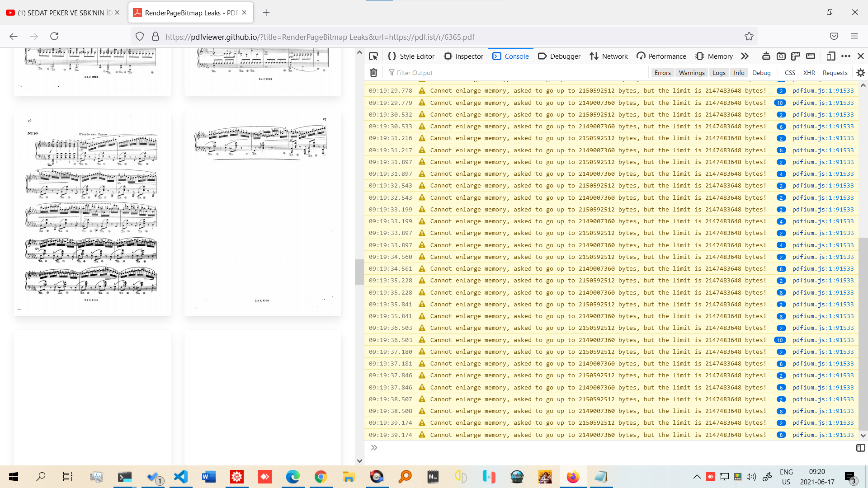
Task: Activate the element picker tool
Action: (x=373, y=56)
